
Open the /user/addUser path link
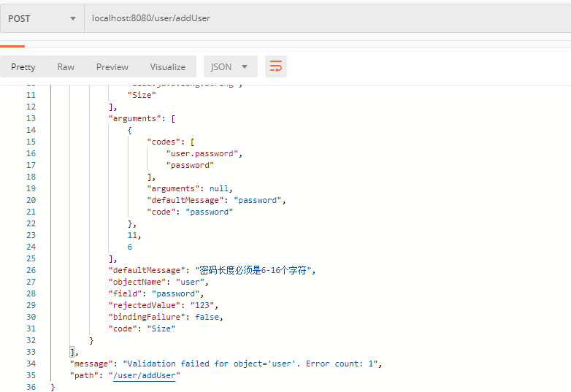(144, 375)
